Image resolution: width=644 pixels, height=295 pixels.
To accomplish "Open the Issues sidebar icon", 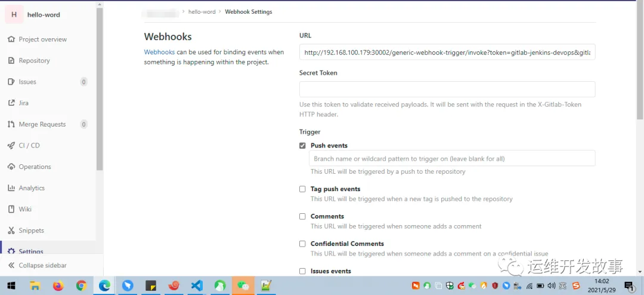I will [x=11, y=82].
